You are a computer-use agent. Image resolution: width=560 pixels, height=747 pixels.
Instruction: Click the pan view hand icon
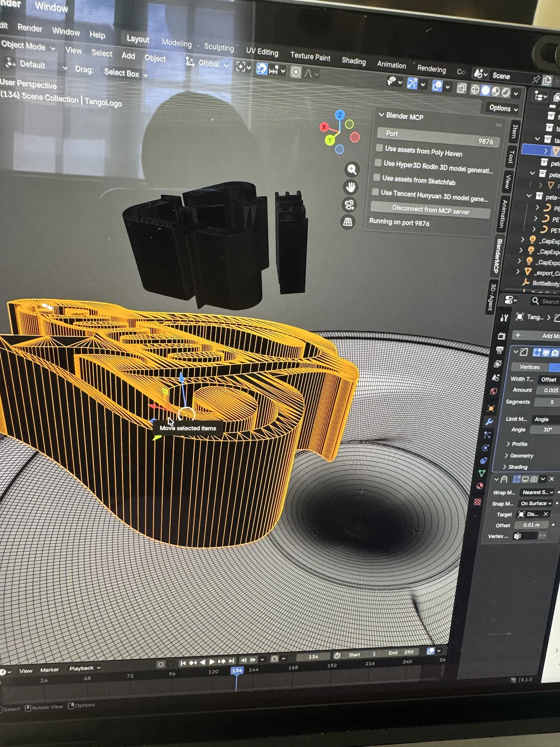coord(351,187)
